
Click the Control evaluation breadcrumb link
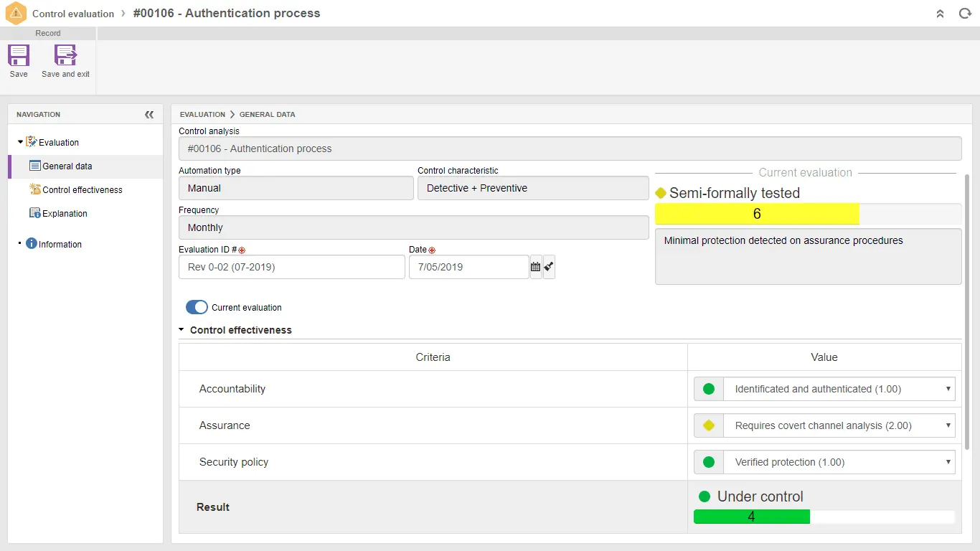(73, 14)
